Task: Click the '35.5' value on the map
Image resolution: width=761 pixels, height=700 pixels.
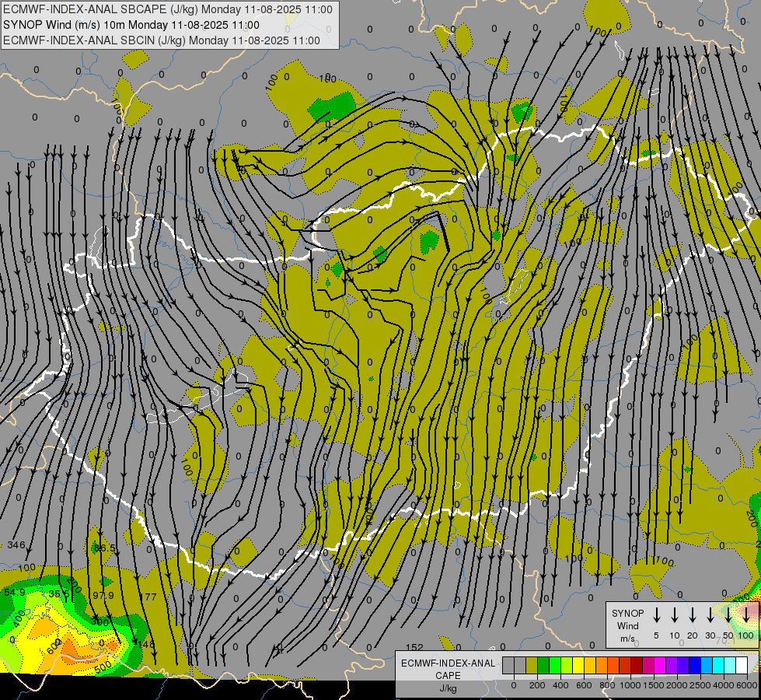Action: coord(59,594)
